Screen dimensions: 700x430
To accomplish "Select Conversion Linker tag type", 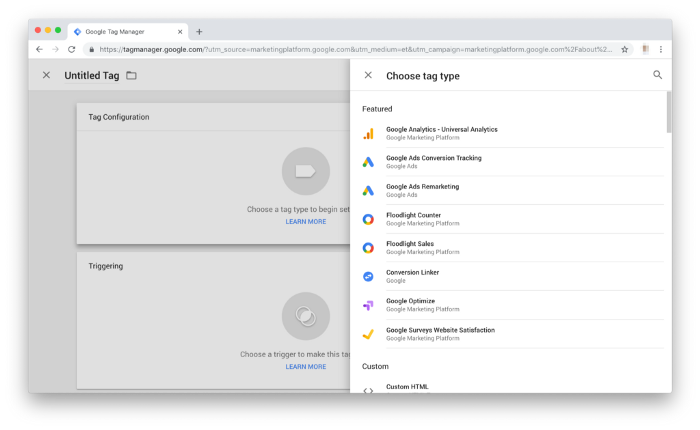I will tap(512, 276).
